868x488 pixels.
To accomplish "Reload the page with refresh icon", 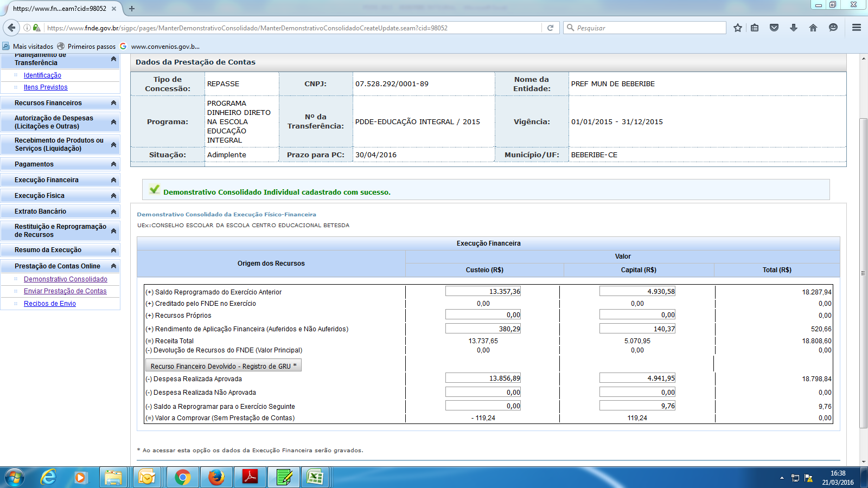I will click(550, 28).
